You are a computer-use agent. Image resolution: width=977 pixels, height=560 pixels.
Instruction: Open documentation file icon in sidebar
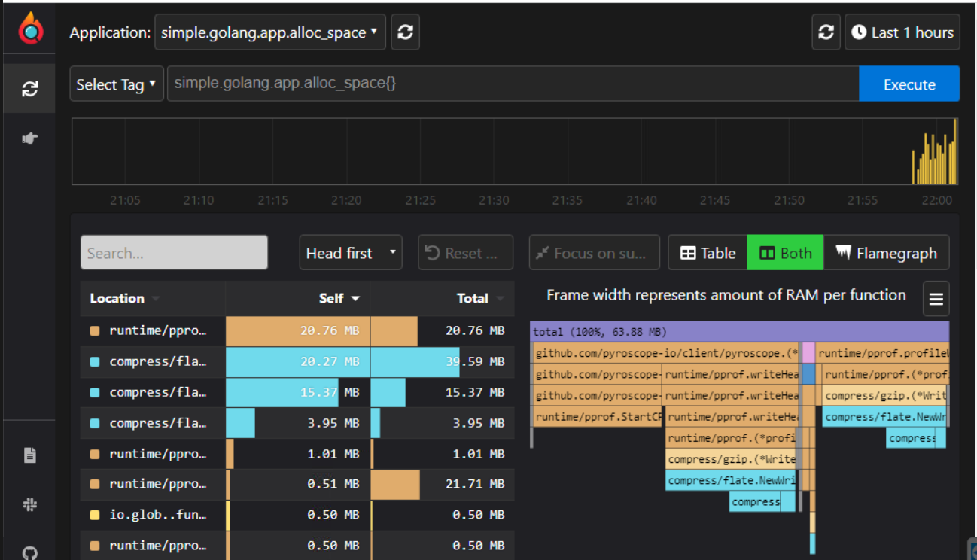[29, 455]
